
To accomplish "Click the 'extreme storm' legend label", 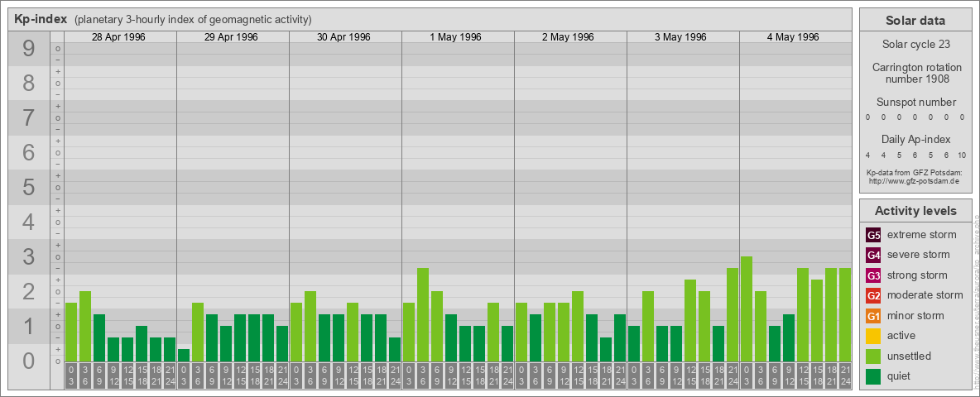I will coord(922,236).
